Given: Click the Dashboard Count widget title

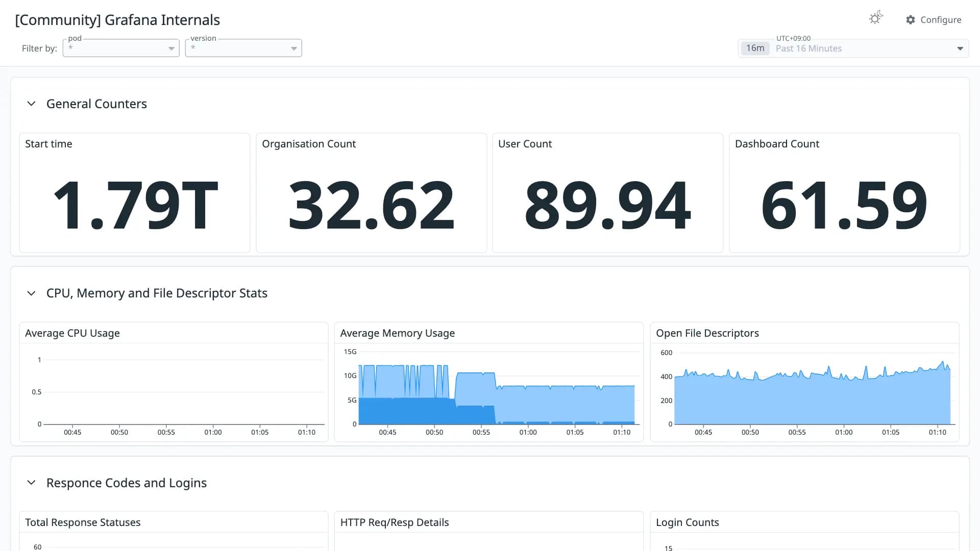Looking at the screenshot, I should [777, 144].
